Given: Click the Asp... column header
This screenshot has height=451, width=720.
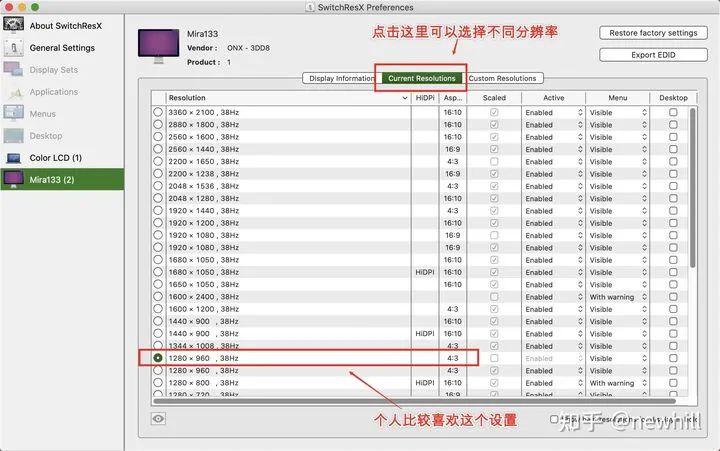Looking at the screenshot, I should (x=453, y=98).
